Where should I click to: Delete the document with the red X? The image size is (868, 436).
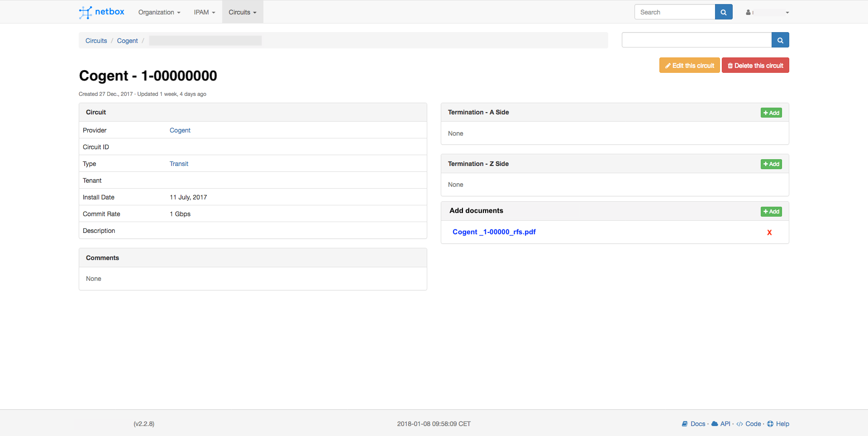coord(769,232)
